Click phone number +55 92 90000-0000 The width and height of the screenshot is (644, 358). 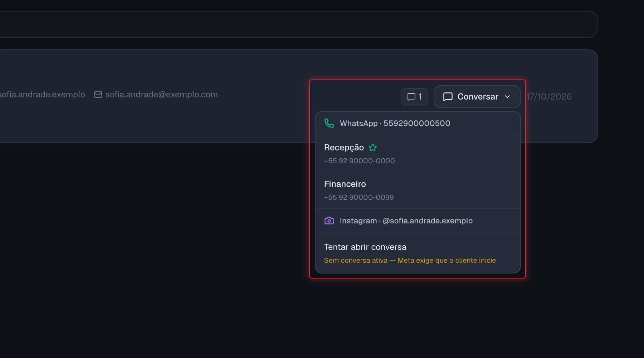click(x=359, y=161)
